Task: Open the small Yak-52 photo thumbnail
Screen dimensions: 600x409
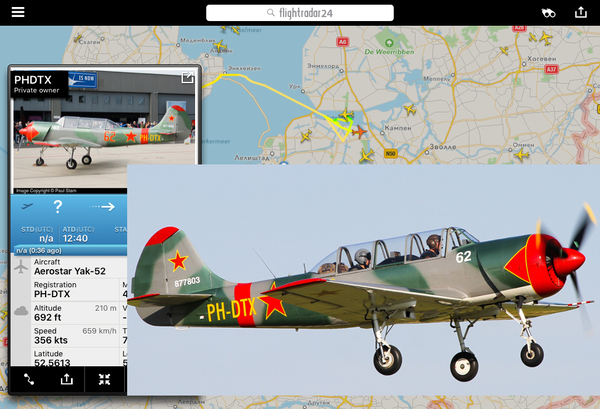Action: (105, 130)
